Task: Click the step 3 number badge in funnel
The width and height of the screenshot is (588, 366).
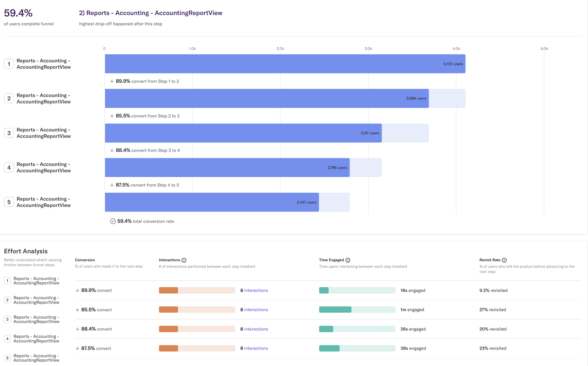Action: (x=9, y=133)
